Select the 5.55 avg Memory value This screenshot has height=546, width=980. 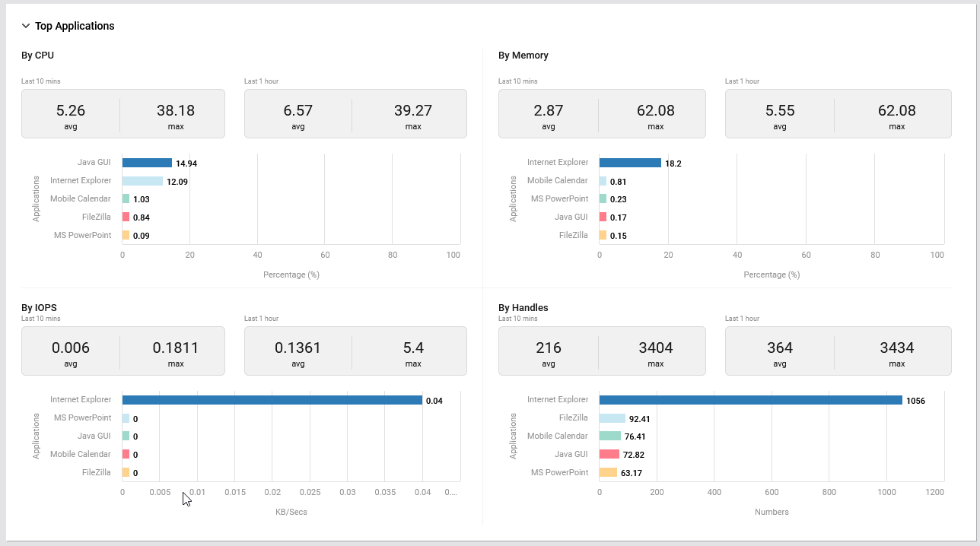click(x=779, y=110)
